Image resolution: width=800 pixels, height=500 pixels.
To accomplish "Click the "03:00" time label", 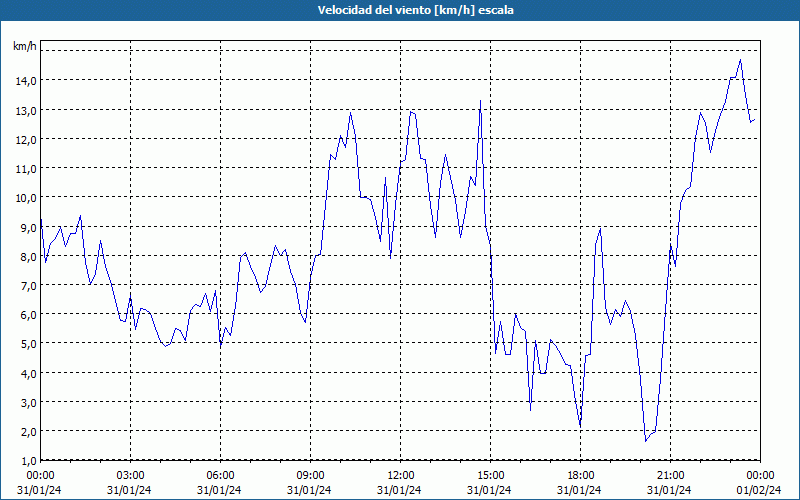I will [x=131, y=476].
